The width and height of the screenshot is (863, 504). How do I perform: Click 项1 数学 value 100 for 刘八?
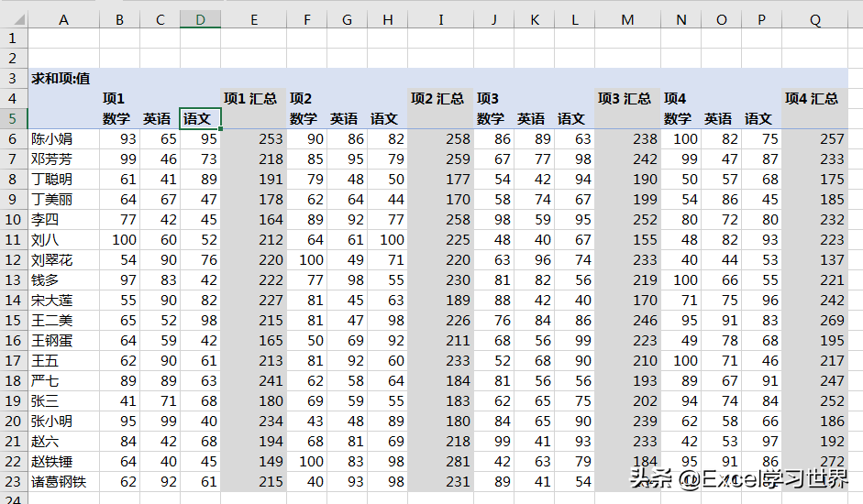click(120, 240)
